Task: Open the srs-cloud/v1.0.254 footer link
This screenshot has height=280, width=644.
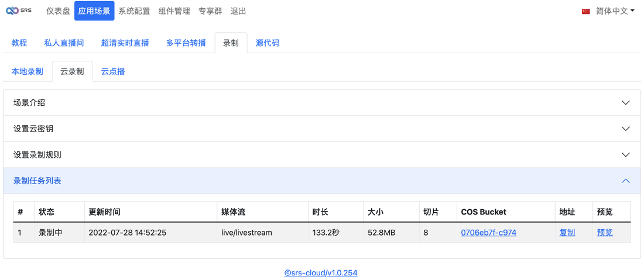Action: pos(321,272)
